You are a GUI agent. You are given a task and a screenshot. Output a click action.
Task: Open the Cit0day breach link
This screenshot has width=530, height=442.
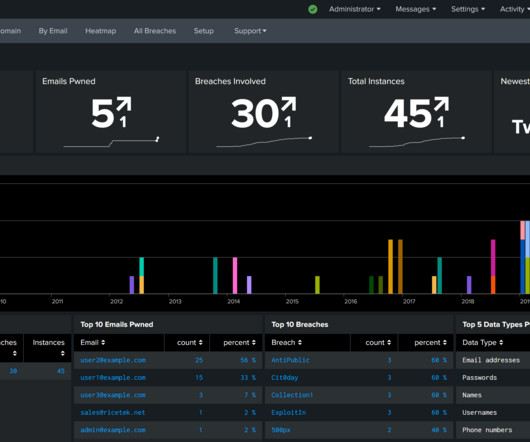pyautogui.click(x=285, y=378)
